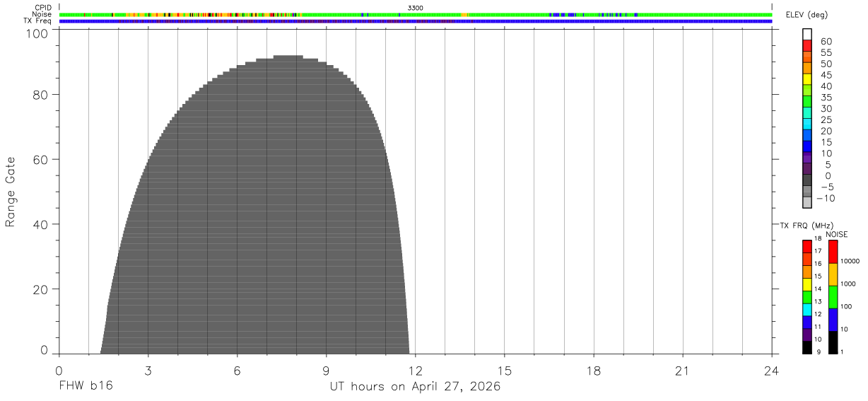Click the TX Freq color strip above the plot
This screenshot has height=401, width=868.
point(416,21)
